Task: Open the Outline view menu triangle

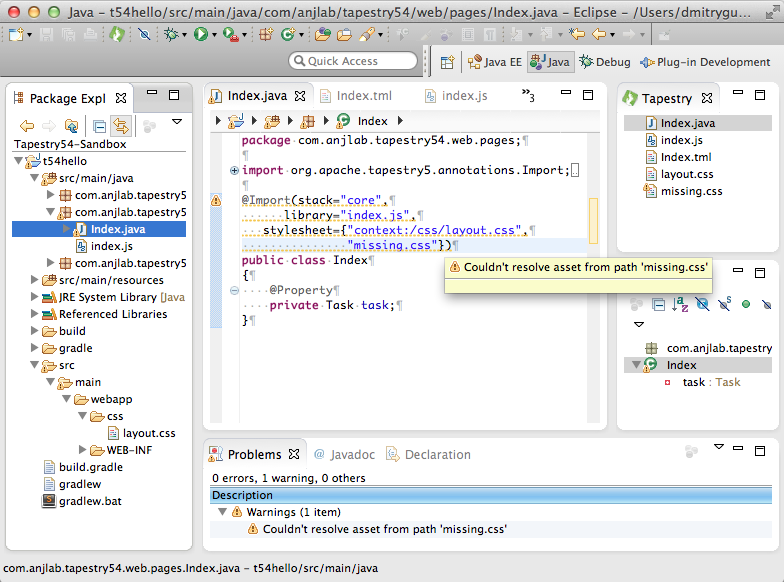Action: (639, 324)
